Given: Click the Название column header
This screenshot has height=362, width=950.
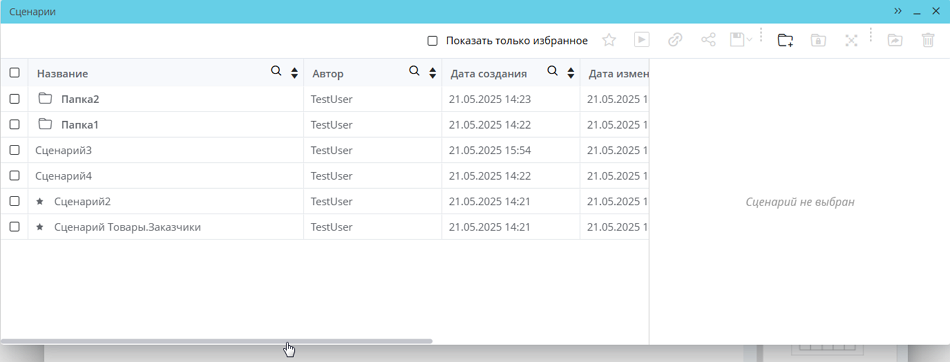Looking at the screenshot, I should pyautogui.click(x=62, y=73).
